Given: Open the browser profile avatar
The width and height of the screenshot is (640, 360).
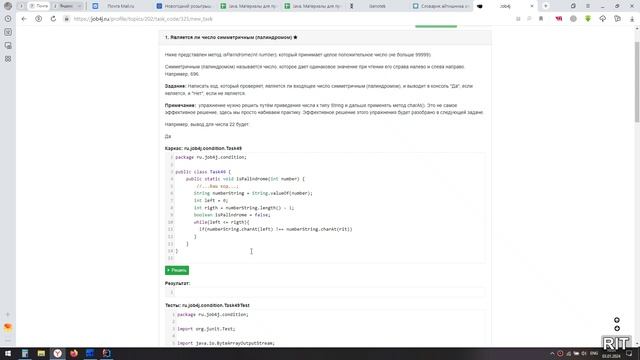Looking at the screenshot, I should coord(8,6).
